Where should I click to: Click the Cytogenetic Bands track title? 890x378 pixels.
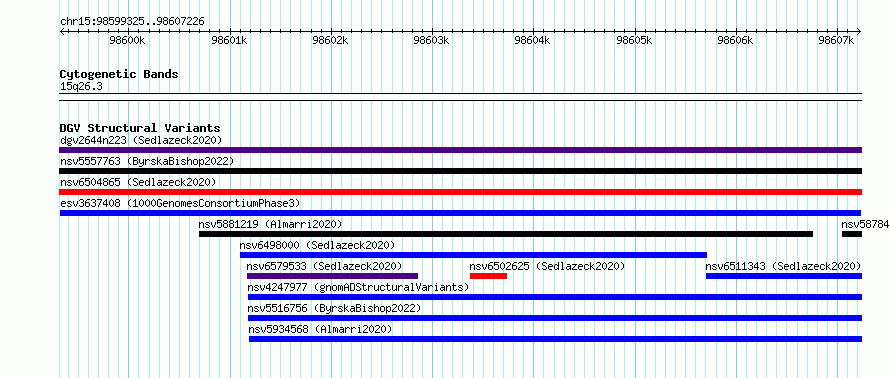pyautogui.click(x=119, y=74)
